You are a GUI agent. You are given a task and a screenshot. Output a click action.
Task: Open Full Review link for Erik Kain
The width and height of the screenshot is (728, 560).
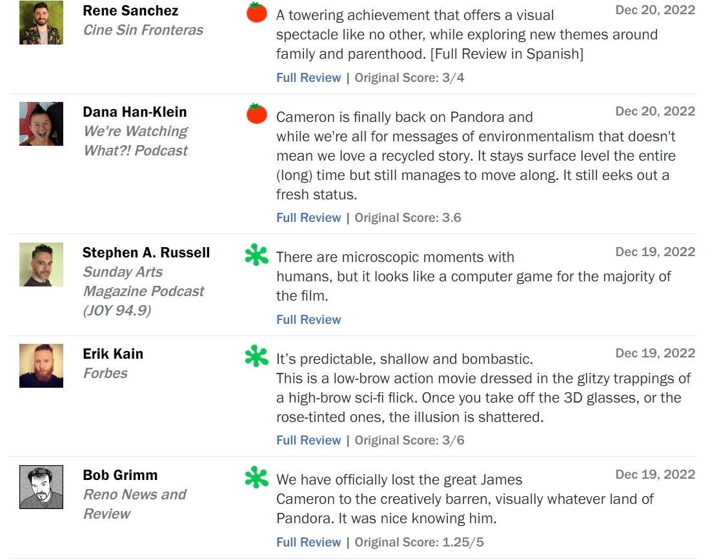[308, 440]
